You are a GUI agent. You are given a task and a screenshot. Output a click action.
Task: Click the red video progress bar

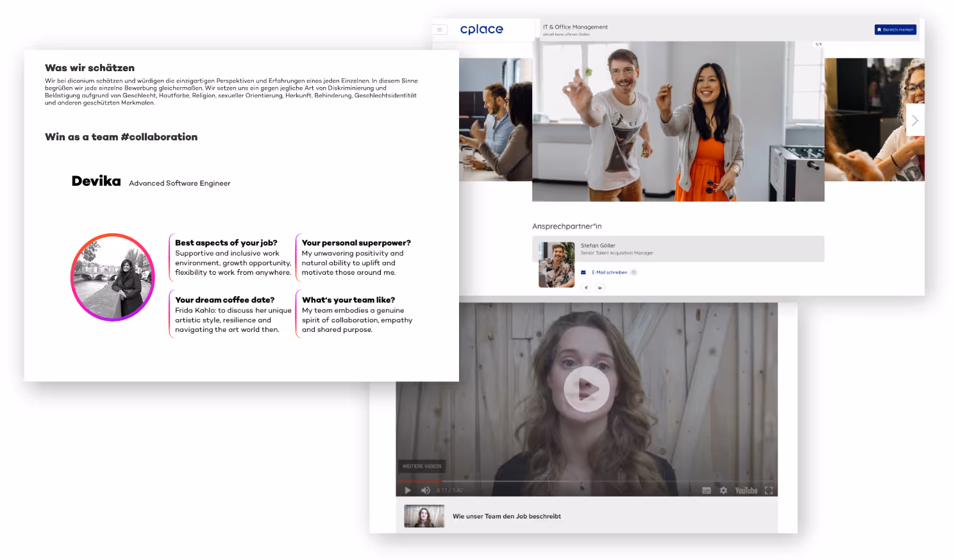tap(419, 481)
